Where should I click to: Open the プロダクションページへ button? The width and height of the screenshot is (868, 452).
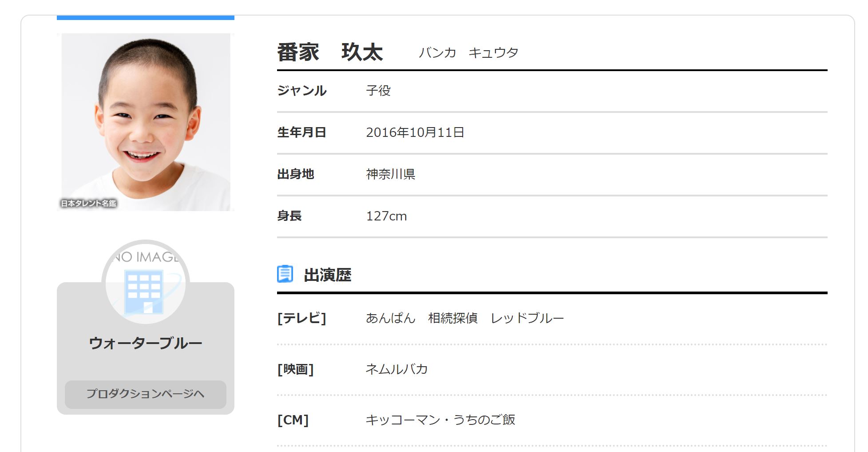145,394
